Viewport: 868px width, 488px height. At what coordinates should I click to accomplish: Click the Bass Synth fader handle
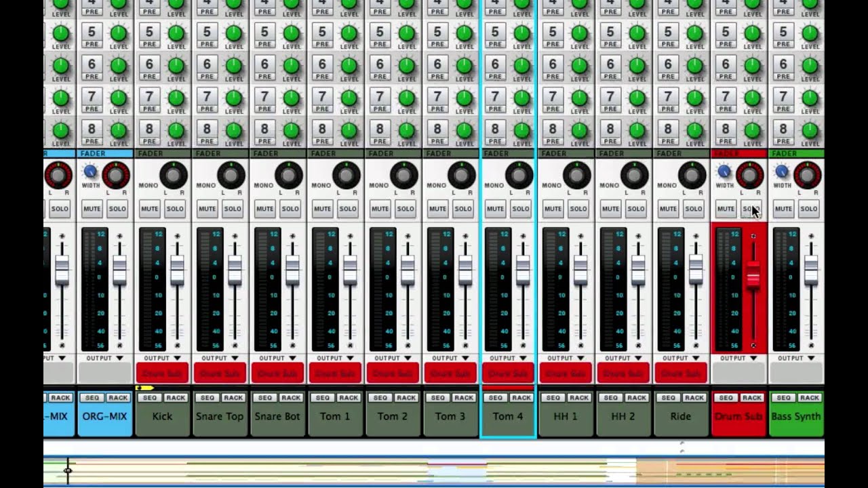(811, 270)
